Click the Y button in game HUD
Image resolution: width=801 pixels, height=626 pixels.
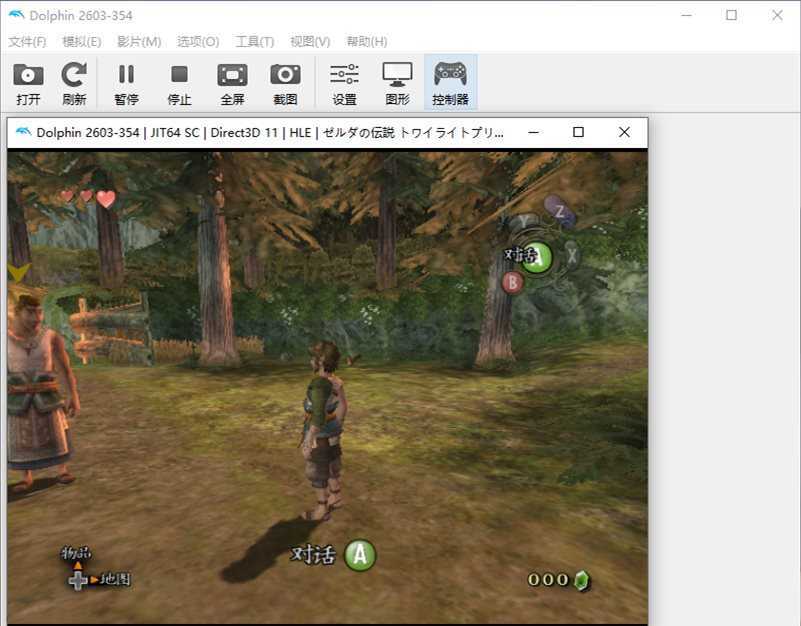click(524, 222)
